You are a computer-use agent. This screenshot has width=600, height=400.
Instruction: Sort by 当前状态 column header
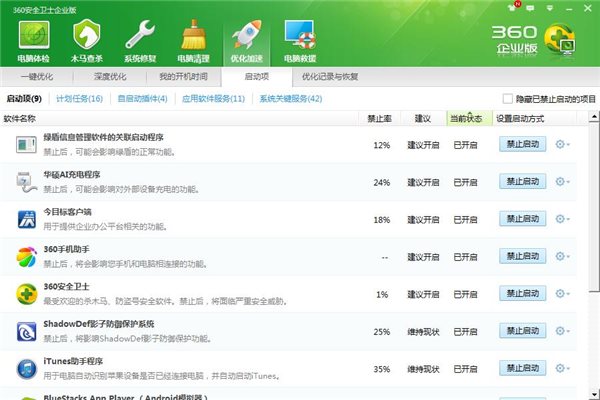point(470,119)
